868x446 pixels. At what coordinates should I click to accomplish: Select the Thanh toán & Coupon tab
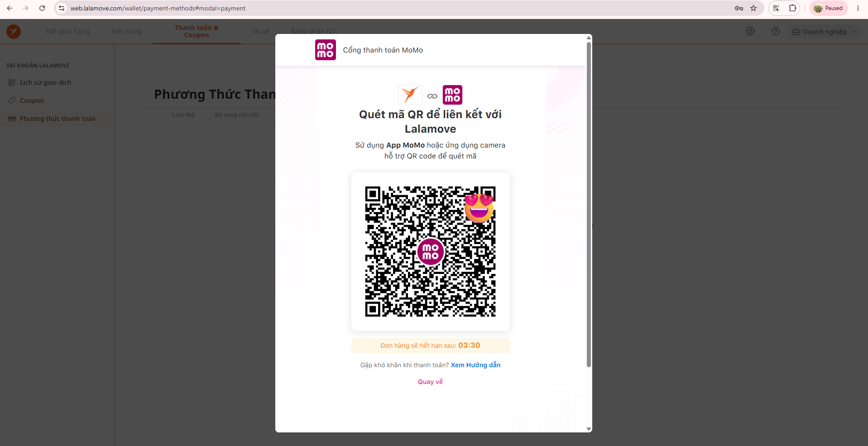[x=197, y=31]
